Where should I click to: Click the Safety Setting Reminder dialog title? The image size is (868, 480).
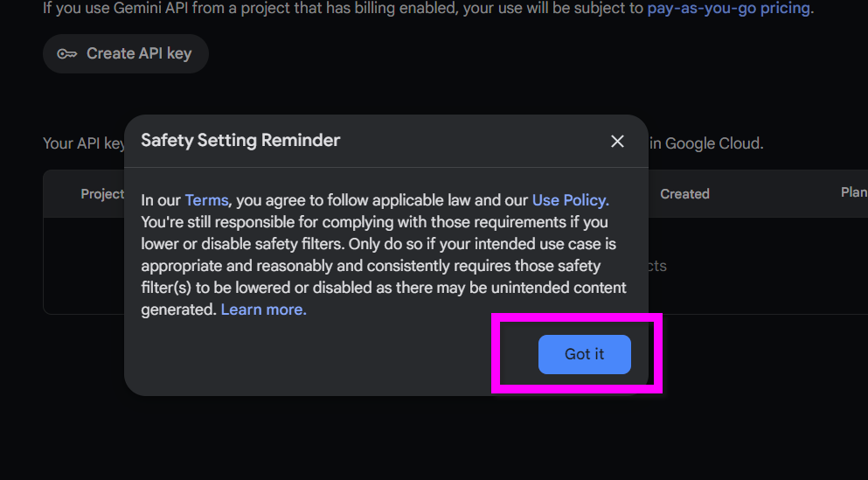click(240, 140)
